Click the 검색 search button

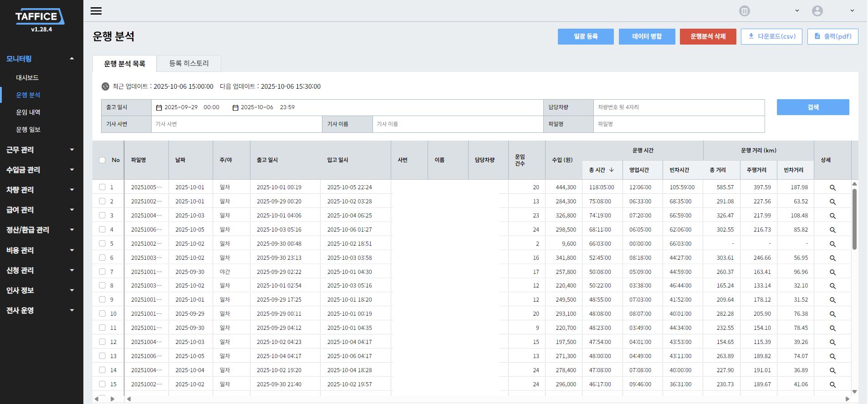click(x=812, y=107)
